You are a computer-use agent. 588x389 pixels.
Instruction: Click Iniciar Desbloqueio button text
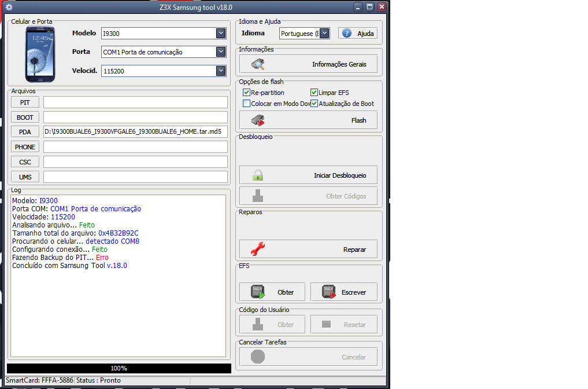tap(340, 175)
